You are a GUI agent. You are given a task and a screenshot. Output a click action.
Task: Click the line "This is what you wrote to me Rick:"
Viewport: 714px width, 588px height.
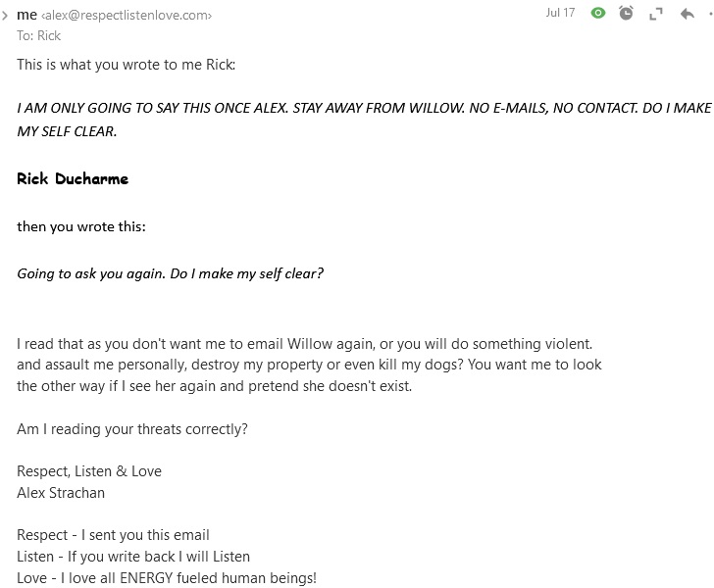click(127, 65)
